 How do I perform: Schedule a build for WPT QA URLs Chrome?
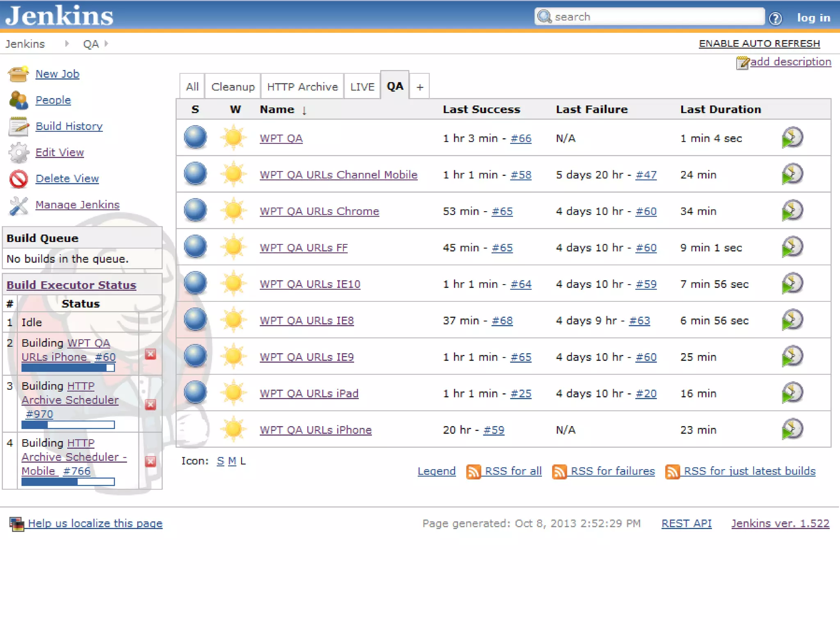(x=792, y=211)
